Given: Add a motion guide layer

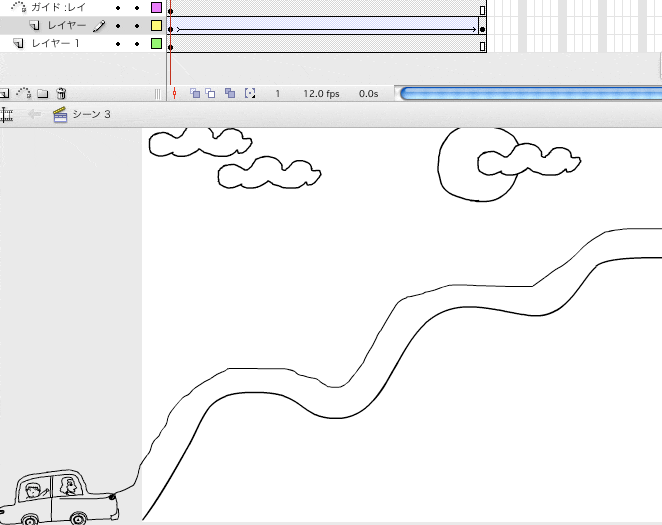Looking at the screenshot, I should pyautogui.click(x=24, y=93).
